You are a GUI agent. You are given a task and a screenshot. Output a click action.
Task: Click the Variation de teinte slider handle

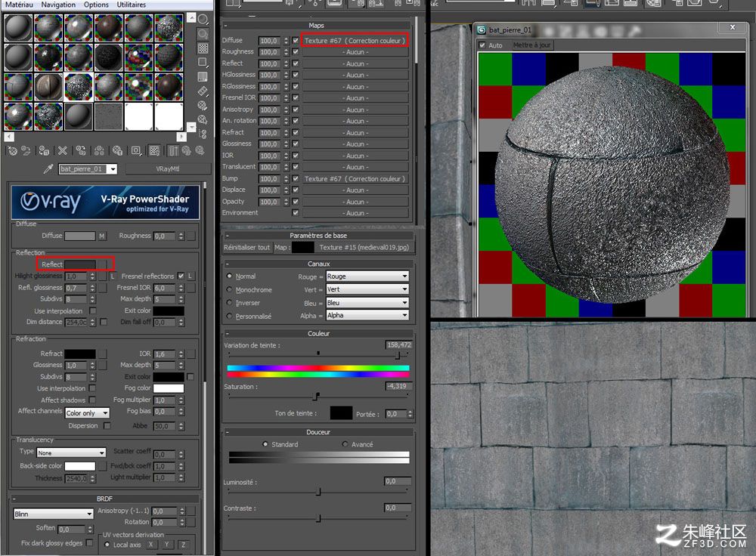pos(398,356)
